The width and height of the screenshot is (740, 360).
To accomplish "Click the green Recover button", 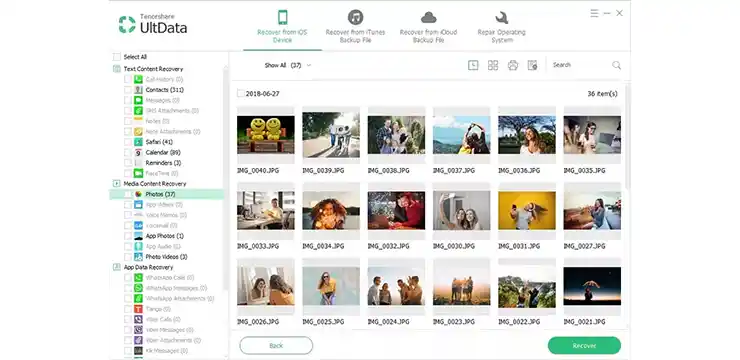I will [x=584, y=345].
